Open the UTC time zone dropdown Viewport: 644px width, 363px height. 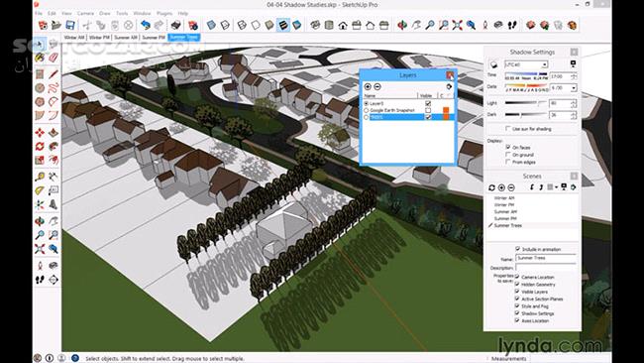click(544, 64)
